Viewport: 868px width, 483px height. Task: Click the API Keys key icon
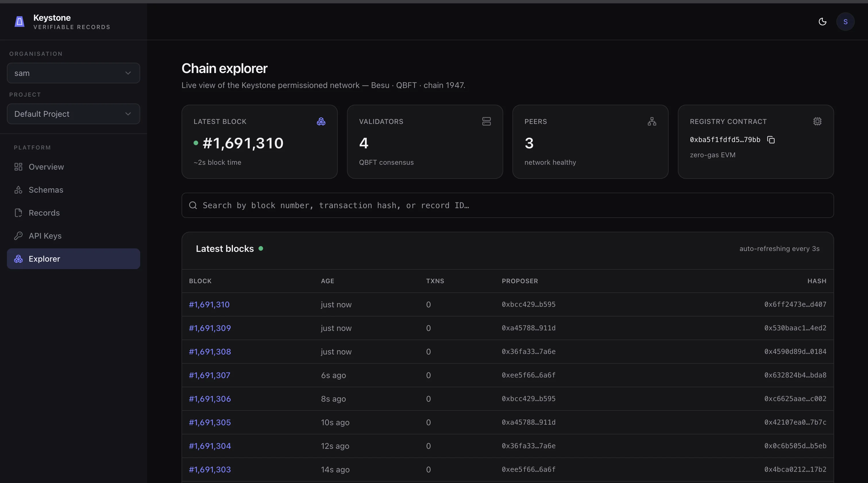pos(18,236)
